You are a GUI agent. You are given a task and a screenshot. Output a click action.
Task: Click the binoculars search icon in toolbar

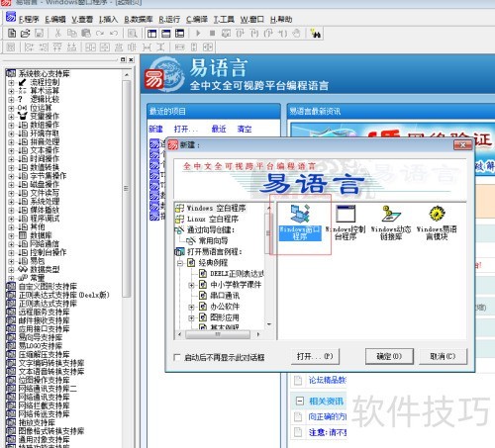tap(316, 34)
